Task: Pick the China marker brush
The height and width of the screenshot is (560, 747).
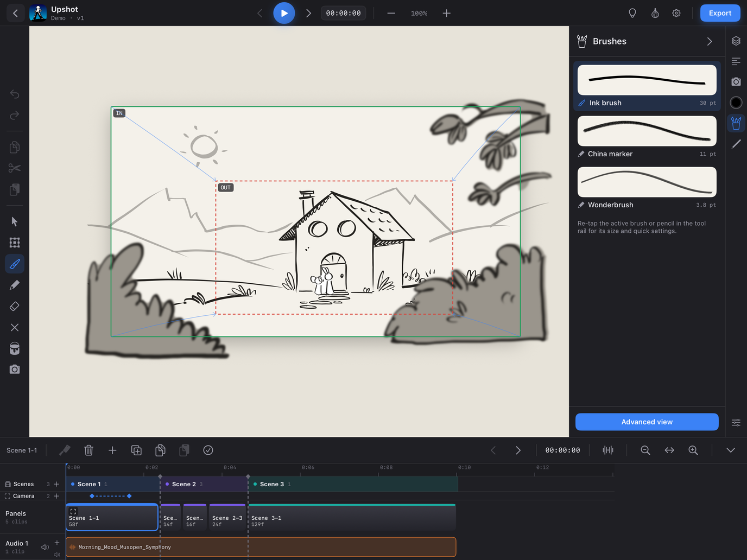Action: (647, 137)
